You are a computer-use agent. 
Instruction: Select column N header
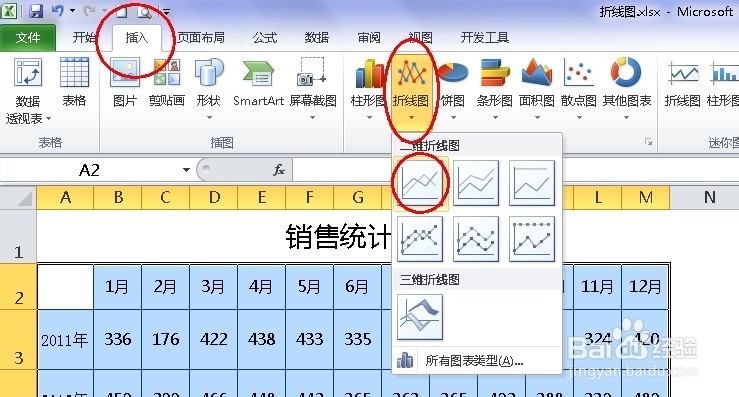click(x=709, y=198)
